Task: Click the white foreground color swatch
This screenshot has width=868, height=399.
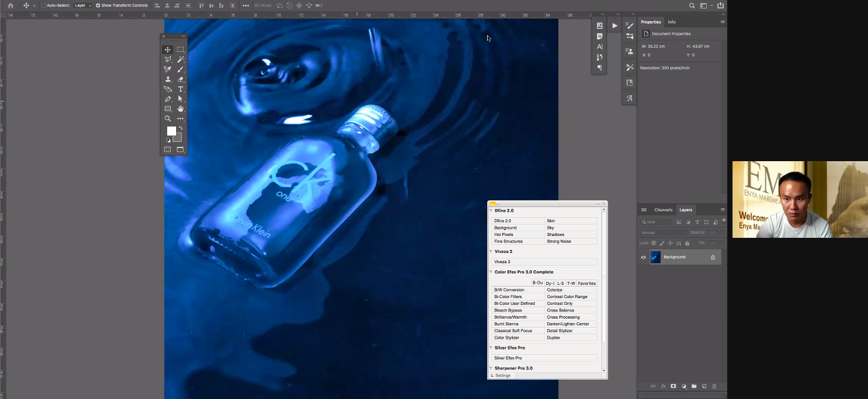Action: (x=171, y=131)
